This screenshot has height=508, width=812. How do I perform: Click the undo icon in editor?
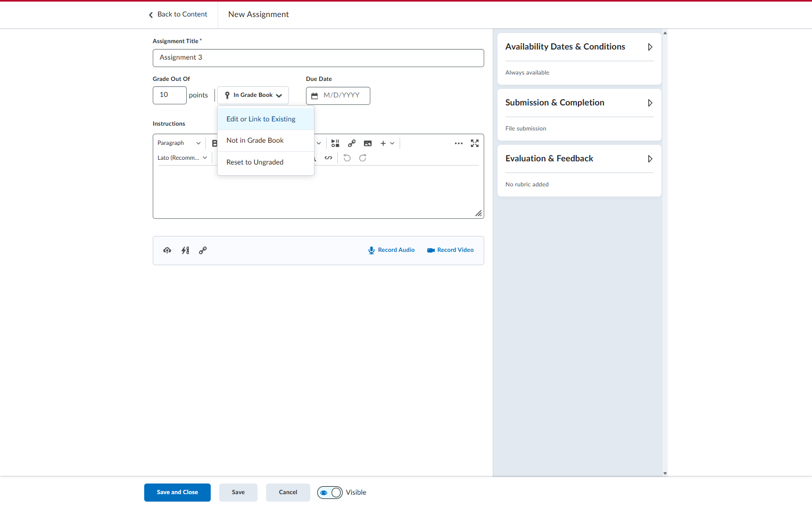tap(347, 158)
